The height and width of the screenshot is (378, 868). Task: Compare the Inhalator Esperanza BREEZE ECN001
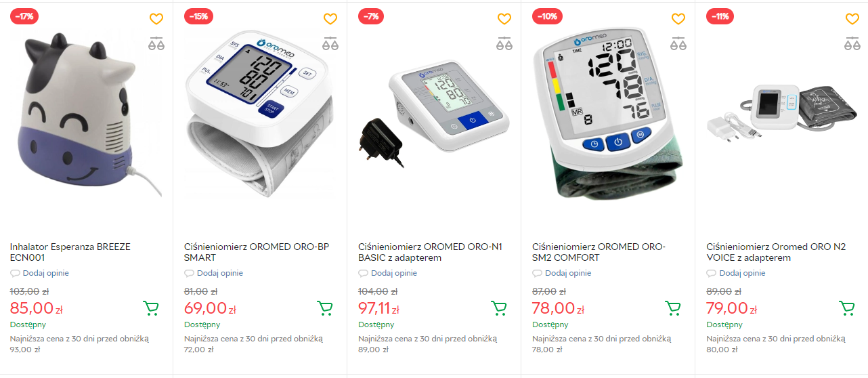click(156, 44)
